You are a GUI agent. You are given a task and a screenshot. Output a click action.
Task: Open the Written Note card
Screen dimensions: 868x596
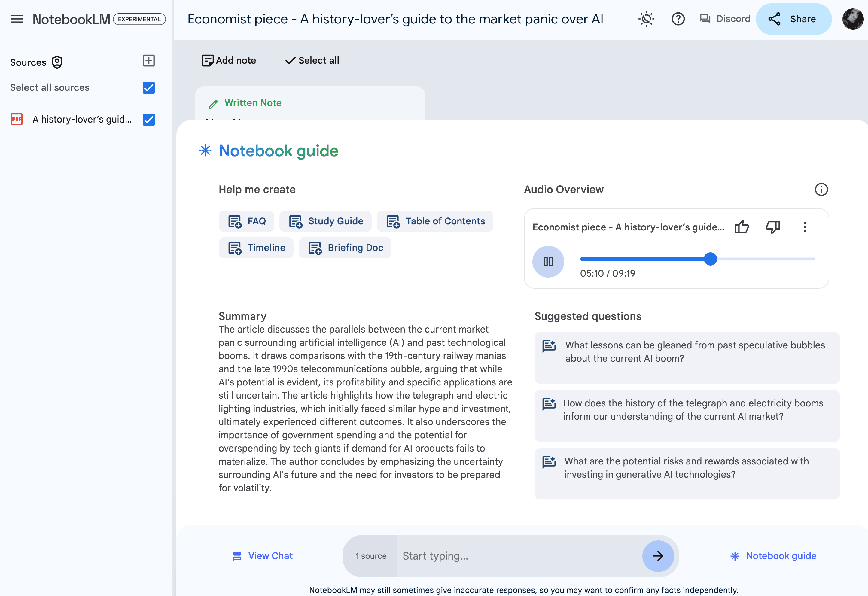(310, 103)
